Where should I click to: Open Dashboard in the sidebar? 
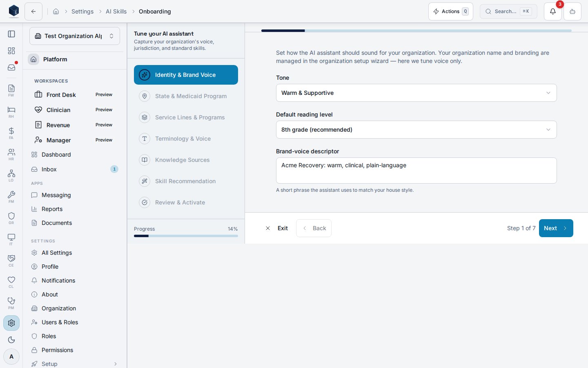[x=75, y=155]
